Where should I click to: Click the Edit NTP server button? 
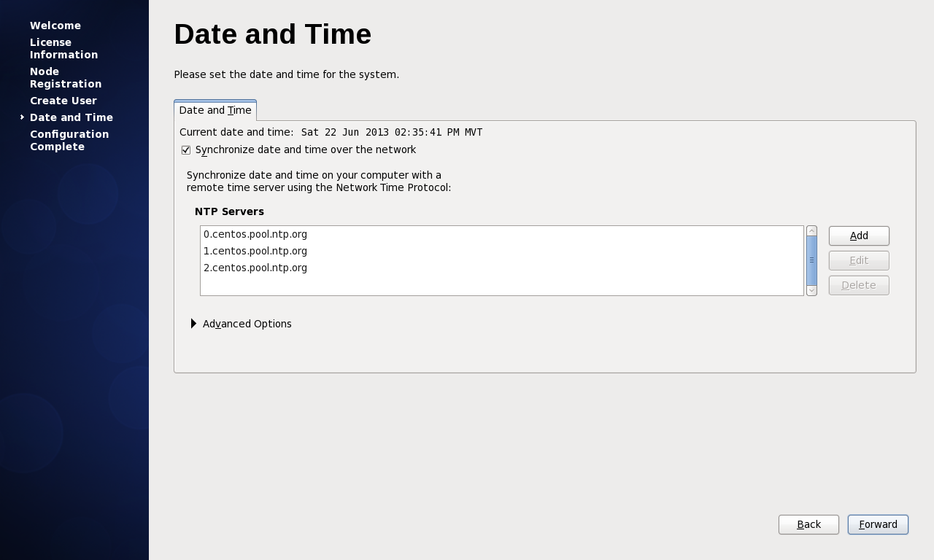859,260
